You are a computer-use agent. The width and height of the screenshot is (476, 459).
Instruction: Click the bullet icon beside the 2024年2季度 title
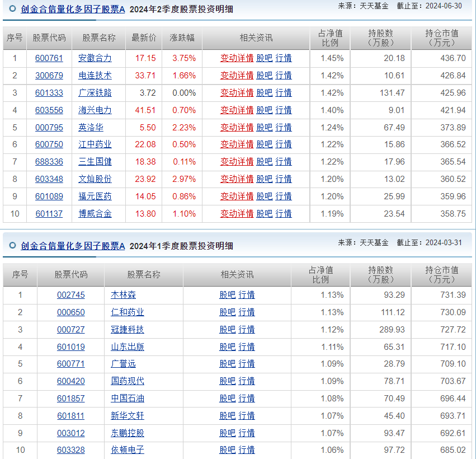click(x=12, y=9)
